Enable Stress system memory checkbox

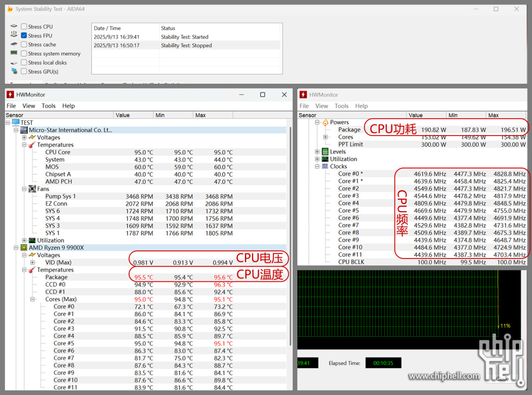24,53
